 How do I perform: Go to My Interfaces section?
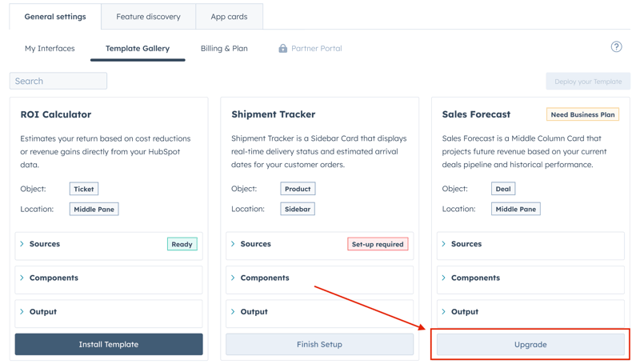pyautogui.click(x=50, y=49)
